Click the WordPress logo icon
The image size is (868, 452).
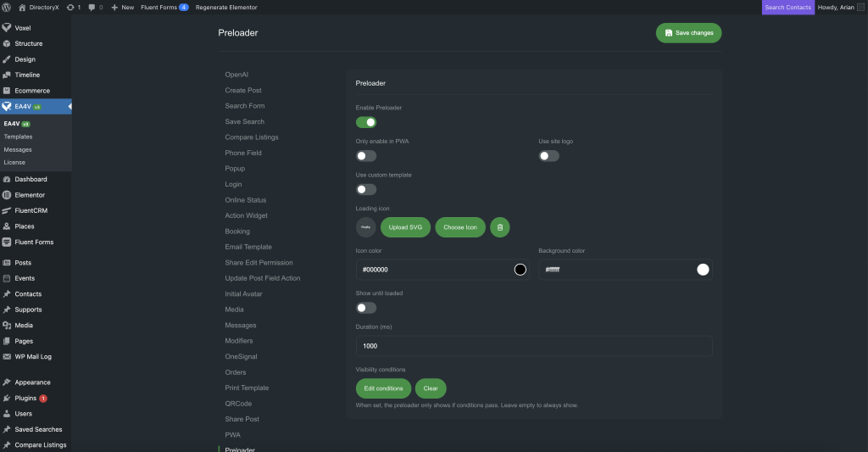7,7
